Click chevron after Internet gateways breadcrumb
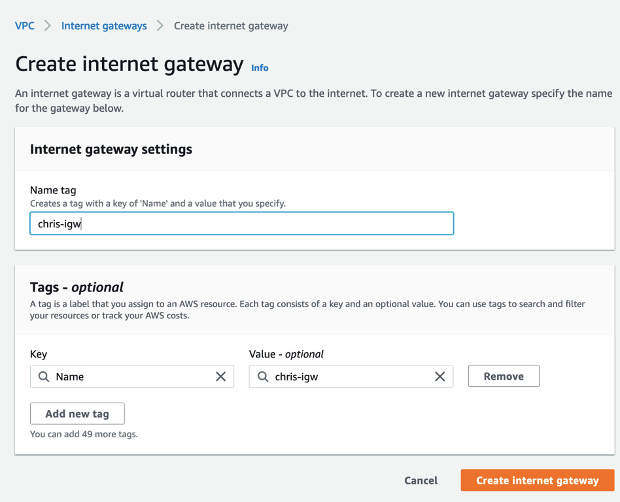 click(160, 26)
